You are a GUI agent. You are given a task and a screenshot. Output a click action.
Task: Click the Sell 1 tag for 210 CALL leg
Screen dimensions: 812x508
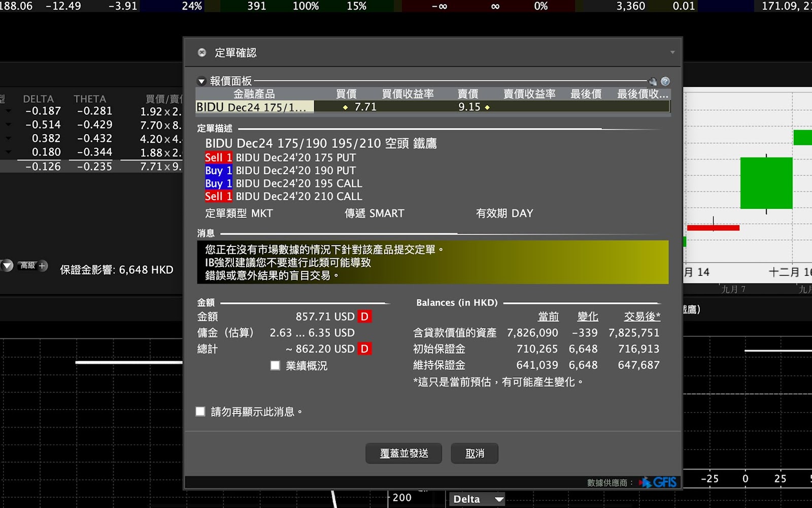coord(218,197)
